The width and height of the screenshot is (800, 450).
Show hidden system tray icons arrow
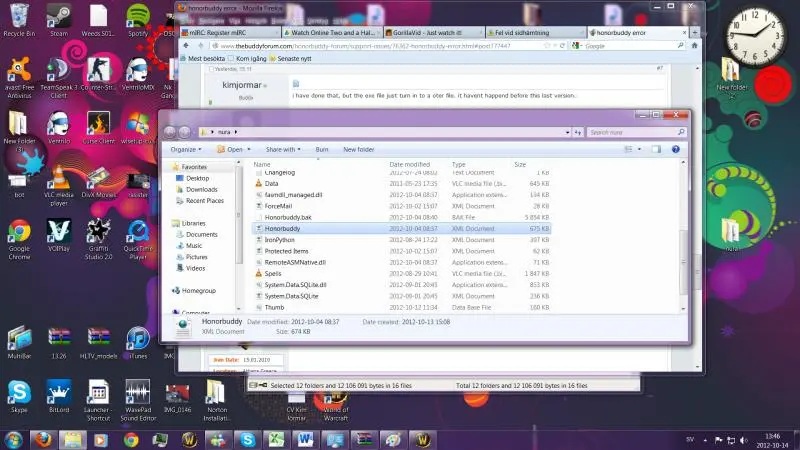705,440
